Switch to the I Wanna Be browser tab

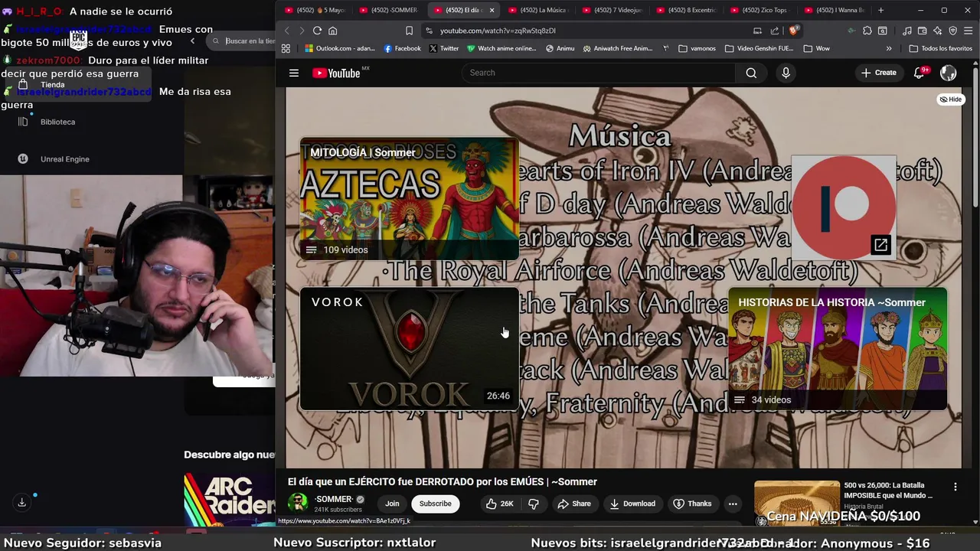835,10
